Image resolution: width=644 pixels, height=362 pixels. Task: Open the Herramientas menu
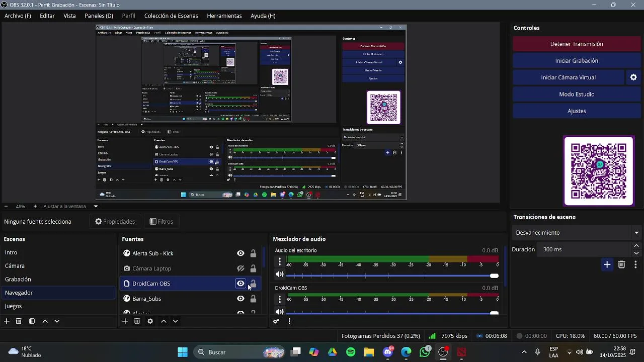[224, 16]
